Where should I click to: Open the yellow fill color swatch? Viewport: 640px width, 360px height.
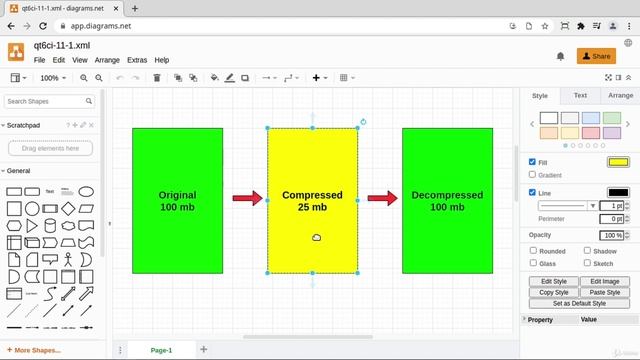[x=618, y=162]
